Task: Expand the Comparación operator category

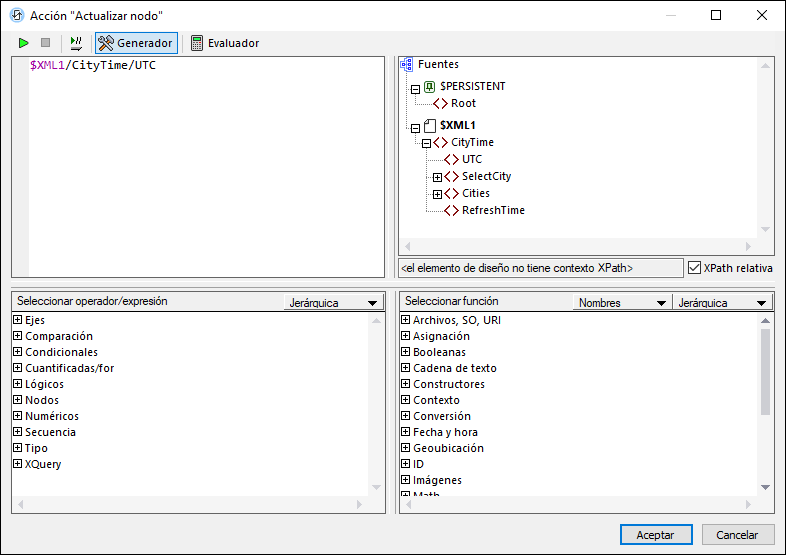Action: tap(17, 336)
